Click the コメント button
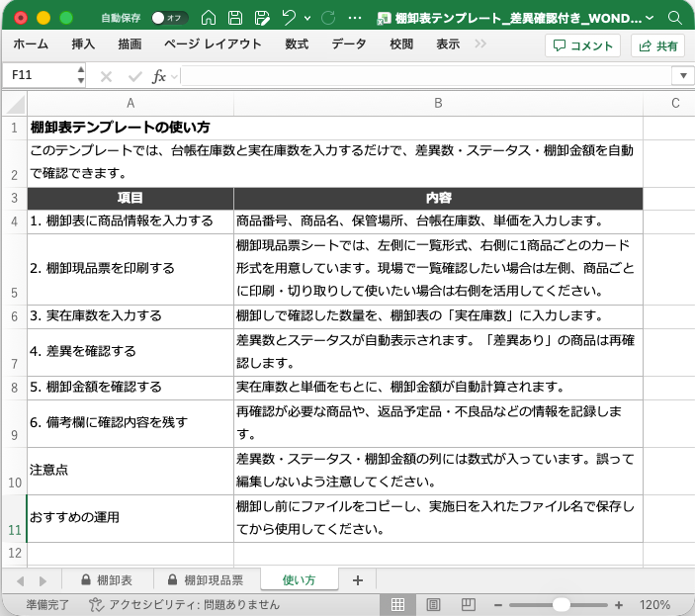The height and width of the screenshot is (616, 695). 582,45
